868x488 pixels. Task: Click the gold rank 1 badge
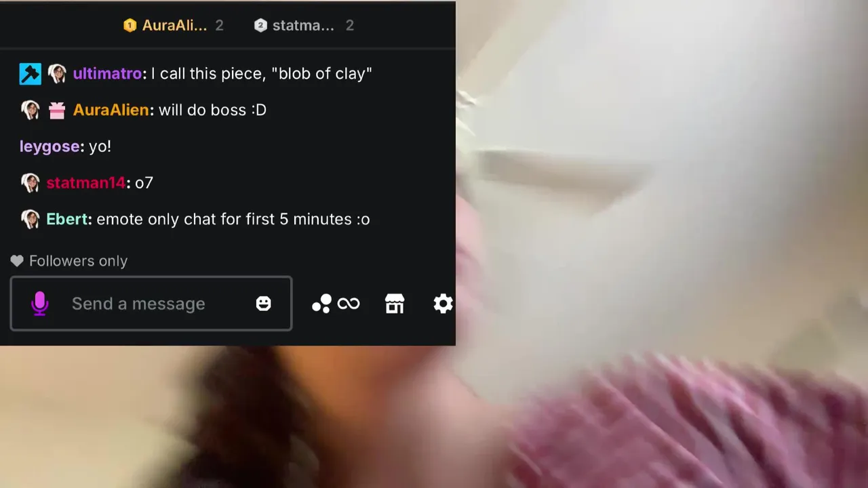pyautogui.click(x=130, y=26)
